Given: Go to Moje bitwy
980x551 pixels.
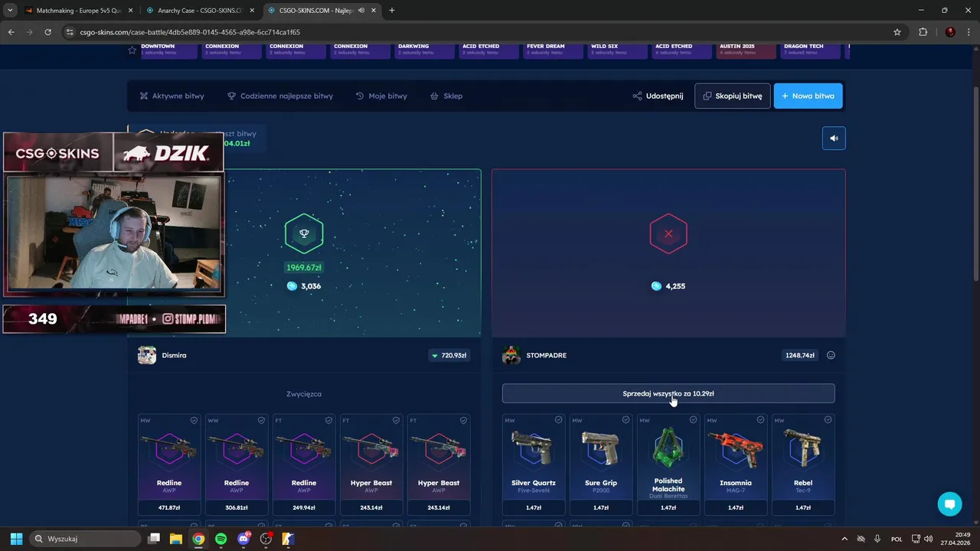Looking at the screenshot, I should tap(381, 96).
